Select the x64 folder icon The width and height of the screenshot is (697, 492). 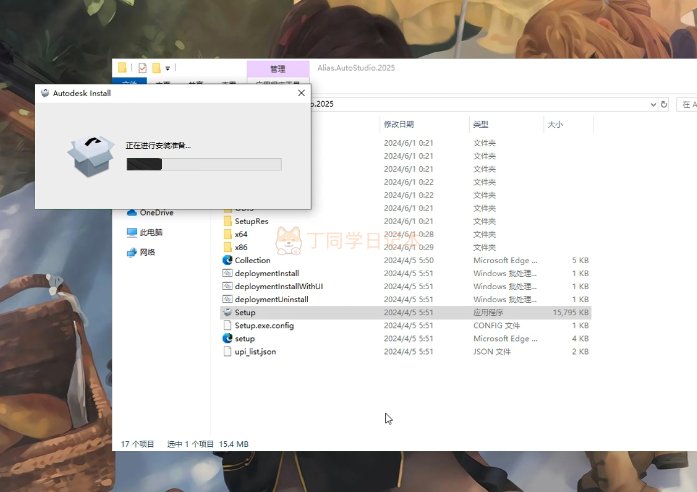pyautogui.click(x=228, y=234)
